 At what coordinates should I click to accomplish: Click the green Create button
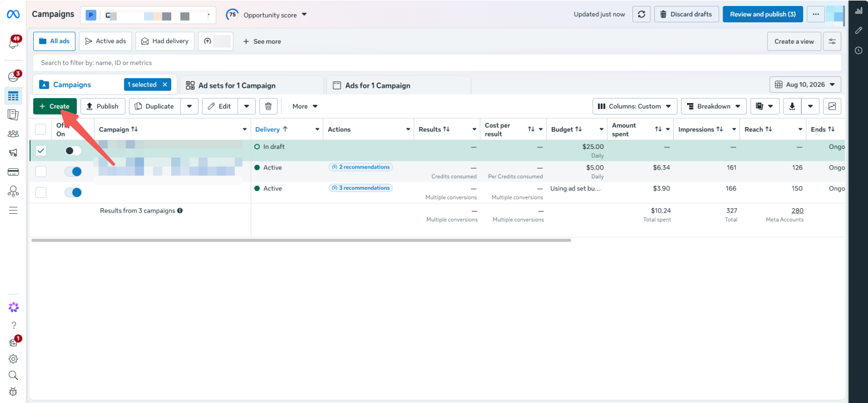[55, 106]
